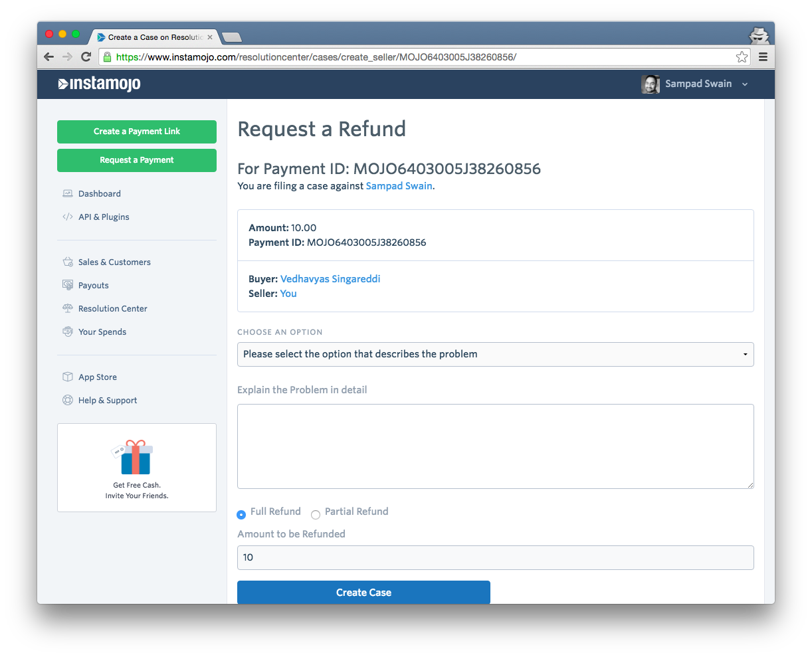Open Resolution Center from sidebar

point(113,308)
